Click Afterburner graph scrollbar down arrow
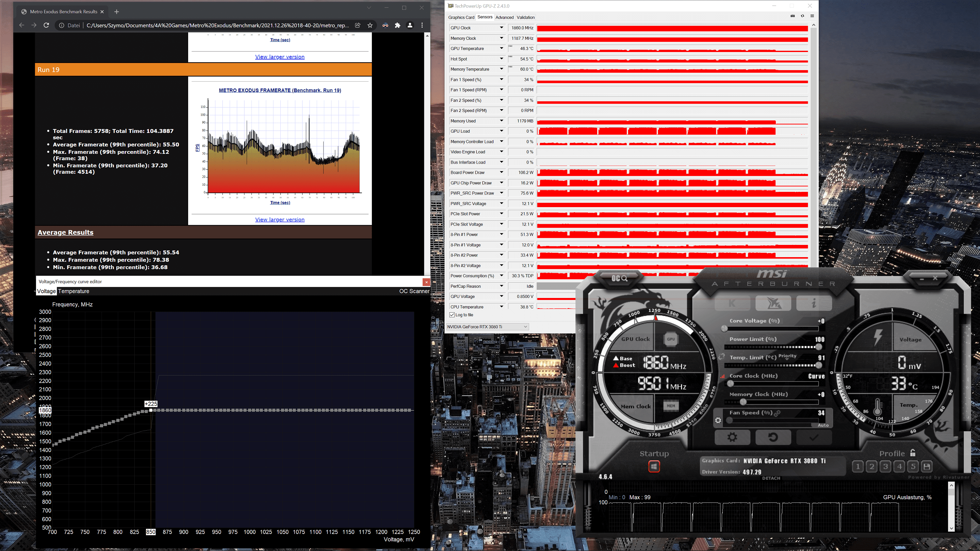Screen dimensions: 980x551 click(x=951, y=528)
